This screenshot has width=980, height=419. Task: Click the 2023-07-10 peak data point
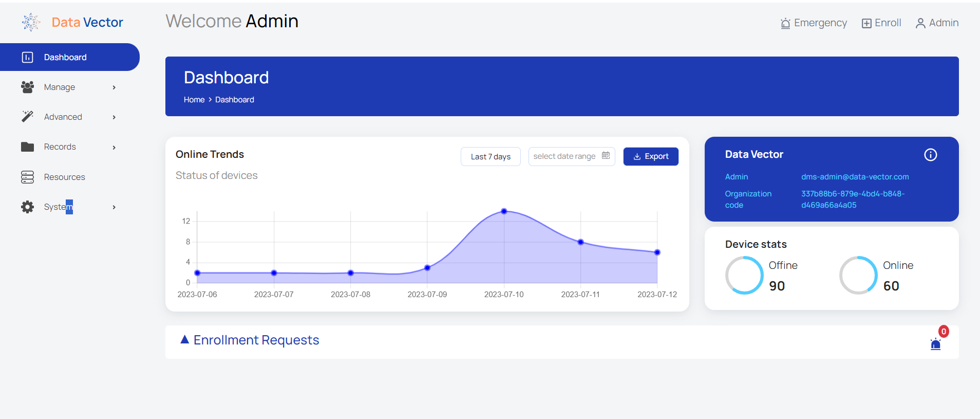click(504, 211)
